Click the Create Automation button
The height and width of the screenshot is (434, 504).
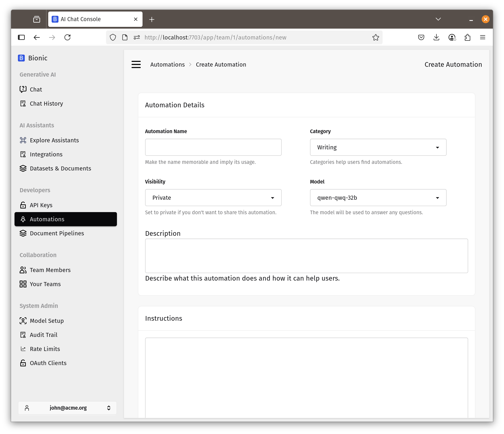(453, 64)
